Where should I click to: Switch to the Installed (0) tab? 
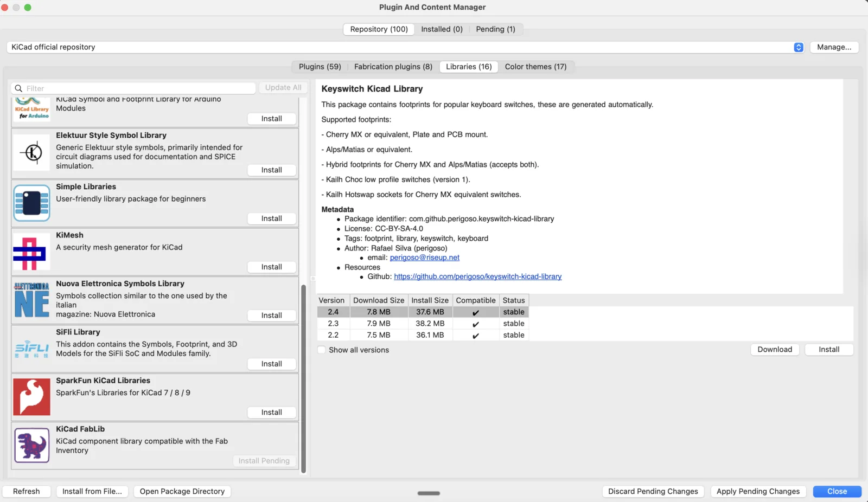(442, 29)
